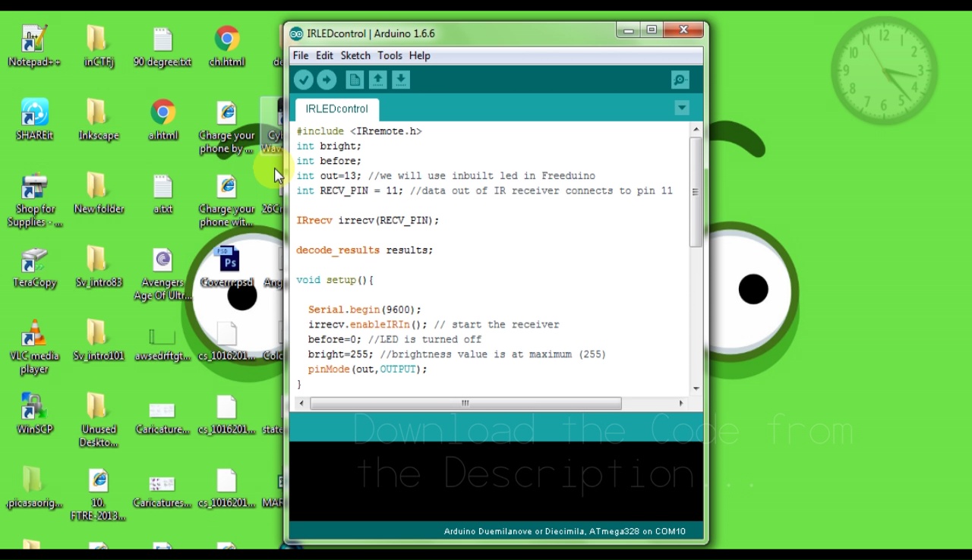Image resolution: width=972 pixels, height=560 pixels.
Task: Select the VLC media player shortcut
Action: tap(34, 348)
